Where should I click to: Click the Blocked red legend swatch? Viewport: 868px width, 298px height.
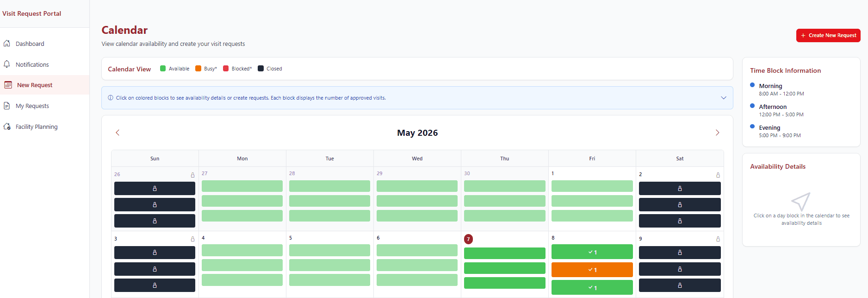226,69
